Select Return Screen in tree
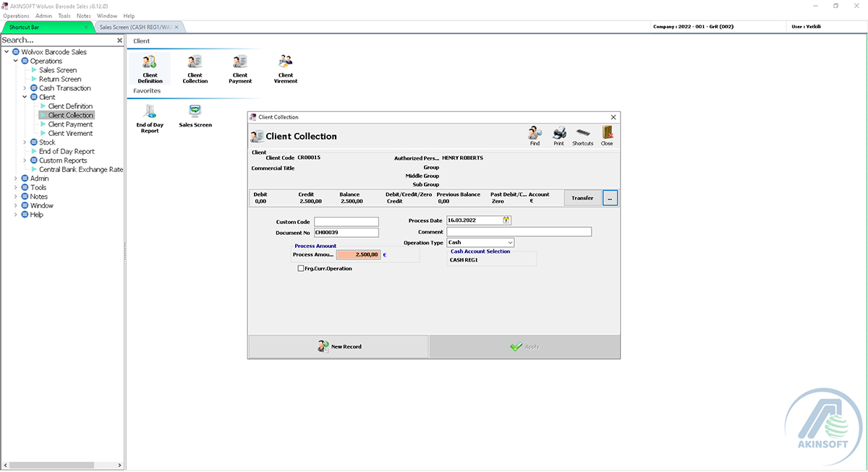 [60, 79]
